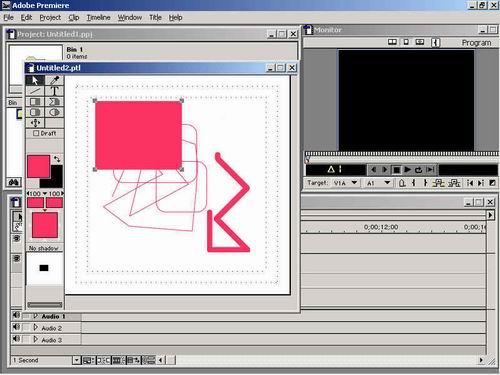Select the eyedropper tool
The image size is (500, 375).
[54, 80]
